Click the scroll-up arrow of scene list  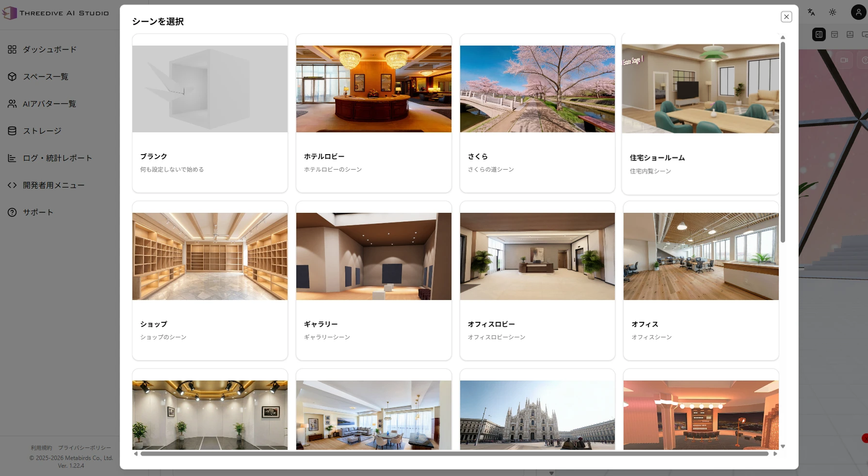pyautogui.click(x=783, y=37)
